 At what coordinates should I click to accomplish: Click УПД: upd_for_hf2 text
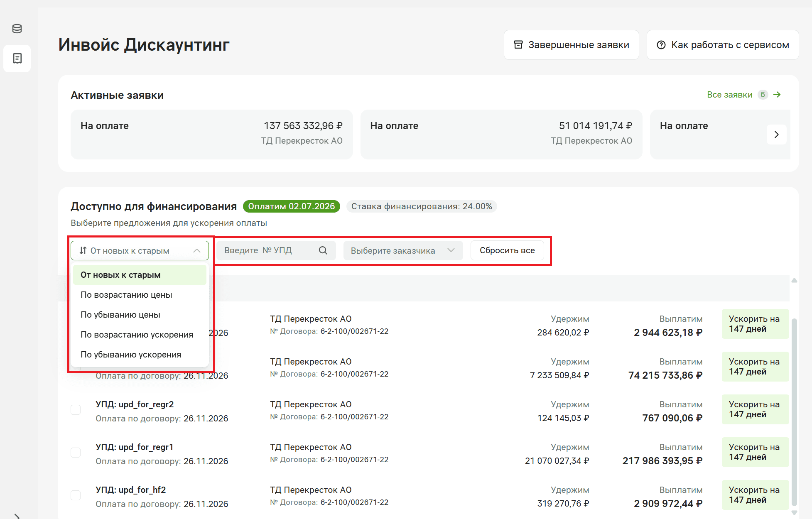pyautogui.click(x=130, y=490)
